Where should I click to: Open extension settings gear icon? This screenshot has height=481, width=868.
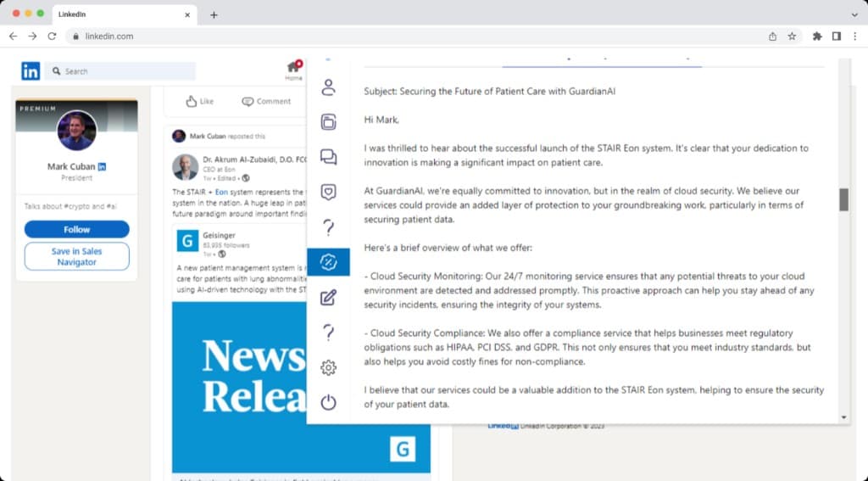[328, 367]
